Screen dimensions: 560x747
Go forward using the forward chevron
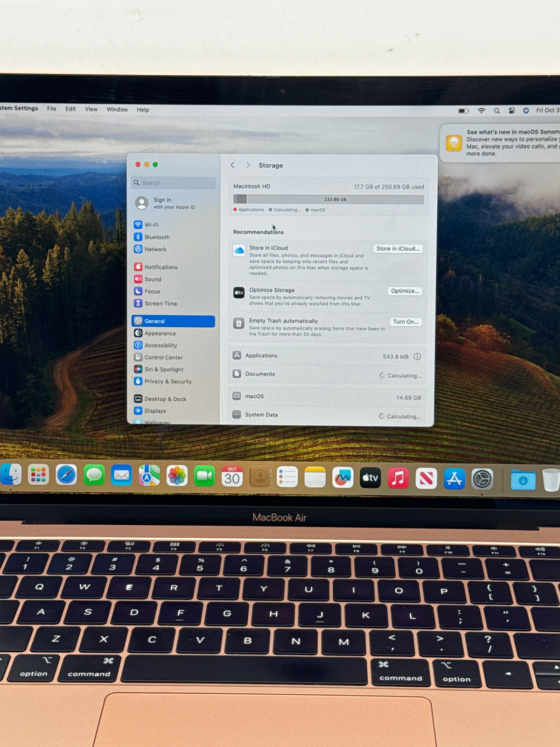point(248,165)
